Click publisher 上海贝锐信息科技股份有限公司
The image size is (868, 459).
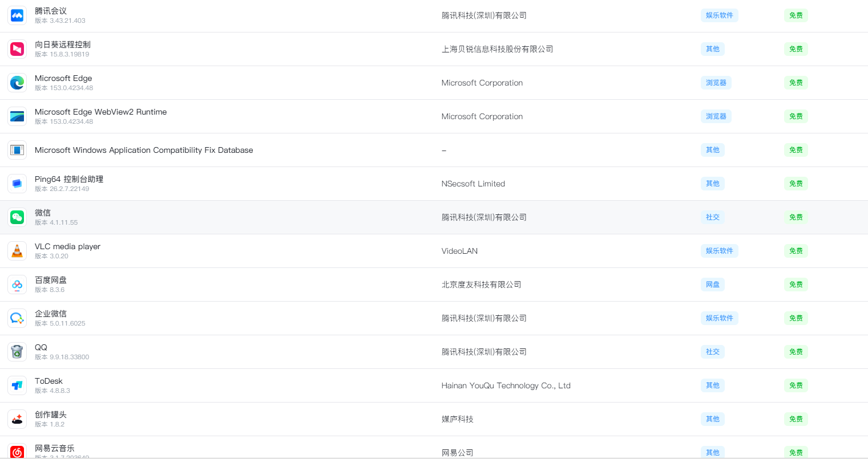click(497, 49)
